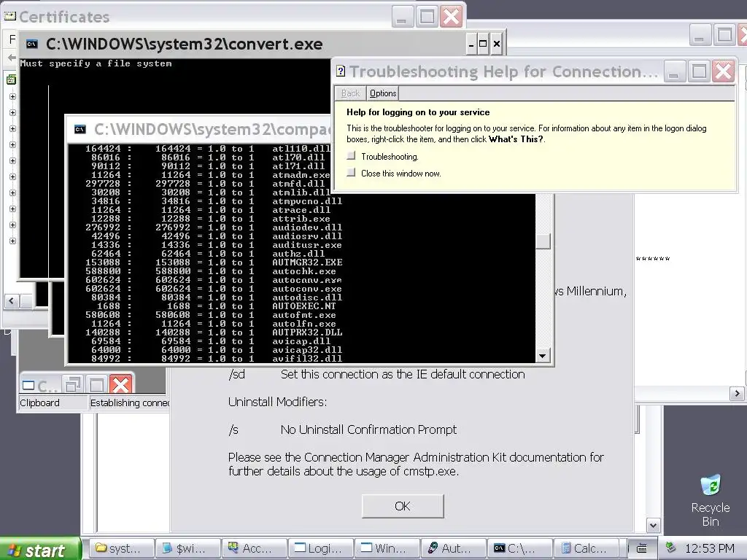Click the restore button on the small 'C..' window
This screenshot has width=747, height=560.
73,384
